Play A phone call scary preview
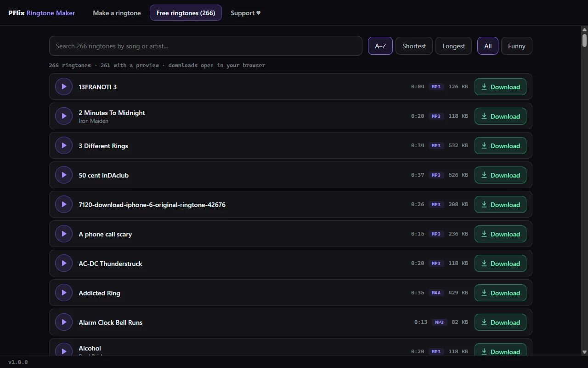The image size is (588, 368). 64,234
